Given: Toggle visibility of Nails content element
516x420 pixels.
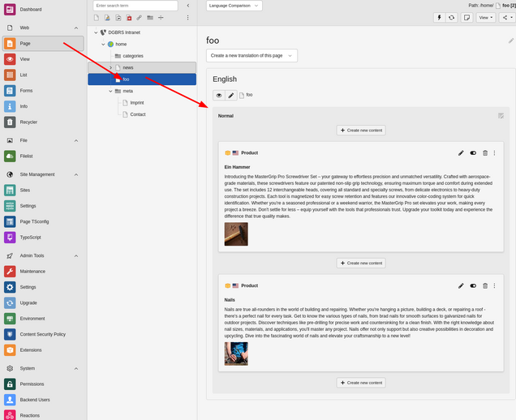Looking at the screenshot, I should coord(473,285).
